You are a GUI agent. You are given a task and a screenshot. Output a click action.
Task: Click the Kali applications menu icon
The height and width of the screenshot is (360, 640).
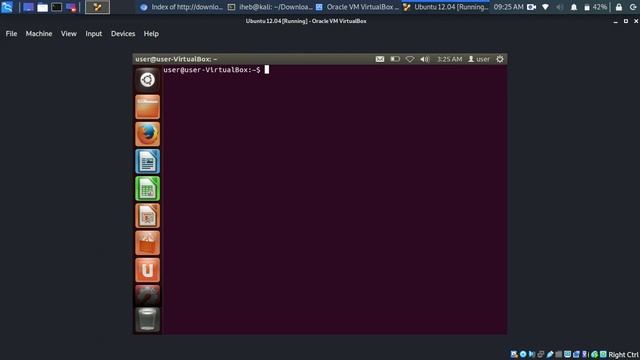7,7
